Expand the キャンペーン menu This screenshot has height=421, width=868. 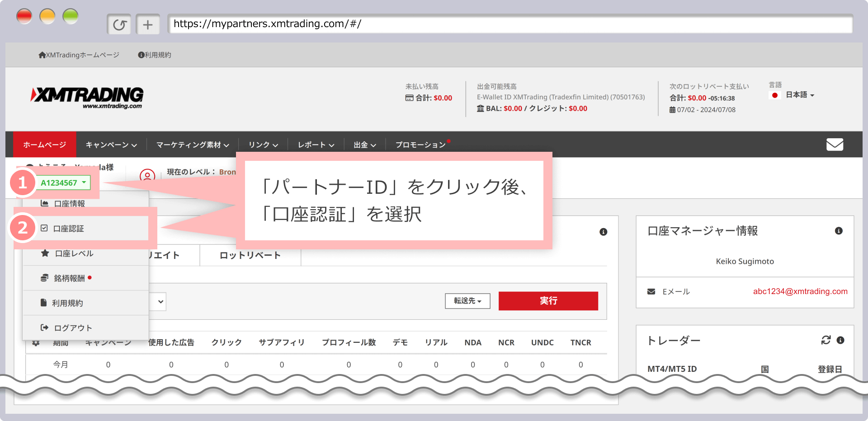point(110,144)
